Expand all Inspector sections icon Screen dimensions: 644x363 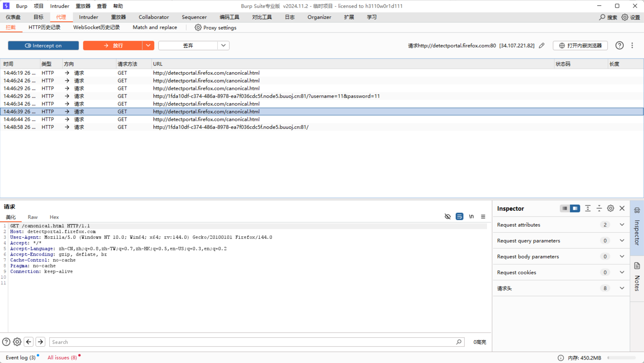click(588, 208)
